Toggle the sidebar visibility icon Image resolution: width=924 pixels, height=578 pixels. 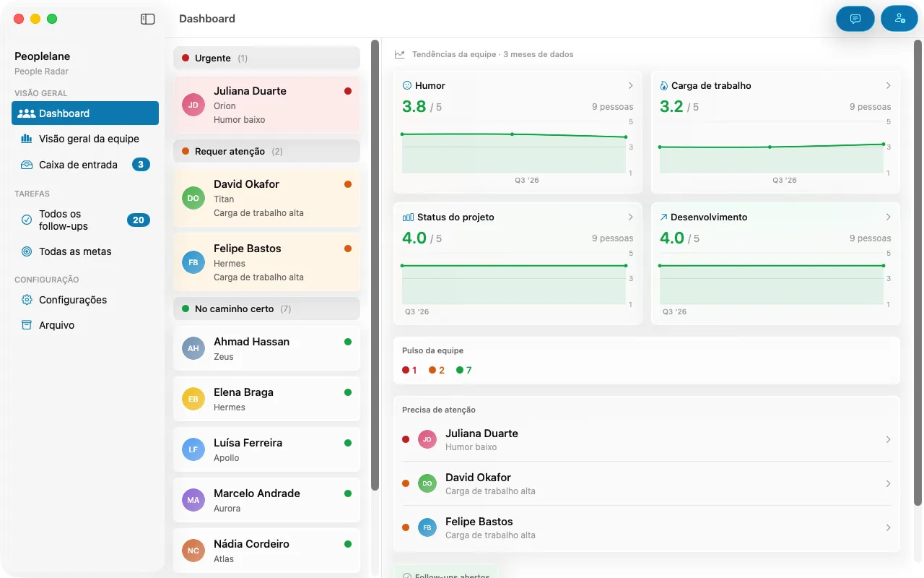(147, 19)
